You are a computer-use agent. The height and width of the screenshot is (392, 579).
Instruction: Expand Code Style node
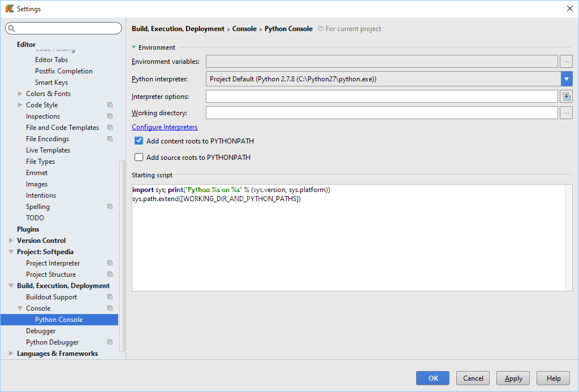(20, 104)
